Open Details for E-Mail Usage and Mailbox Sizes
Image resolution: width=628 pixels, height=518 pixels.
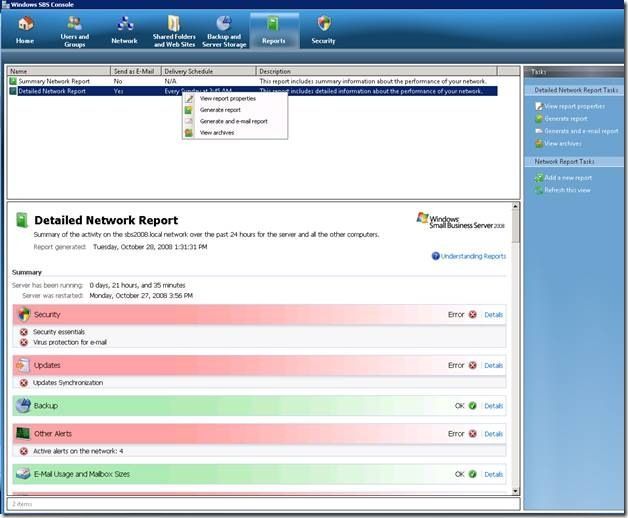pyautogui.click(x=493, y=474)
